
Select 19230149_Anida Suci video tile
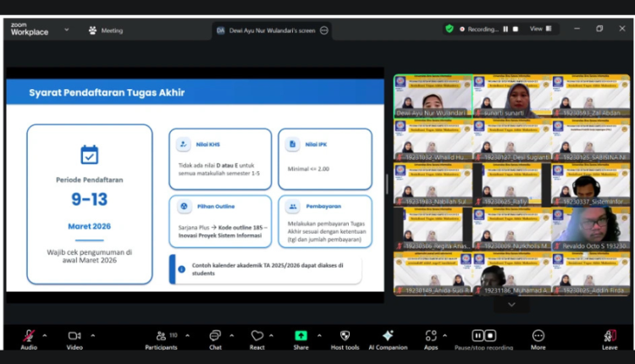pos(433,273)
